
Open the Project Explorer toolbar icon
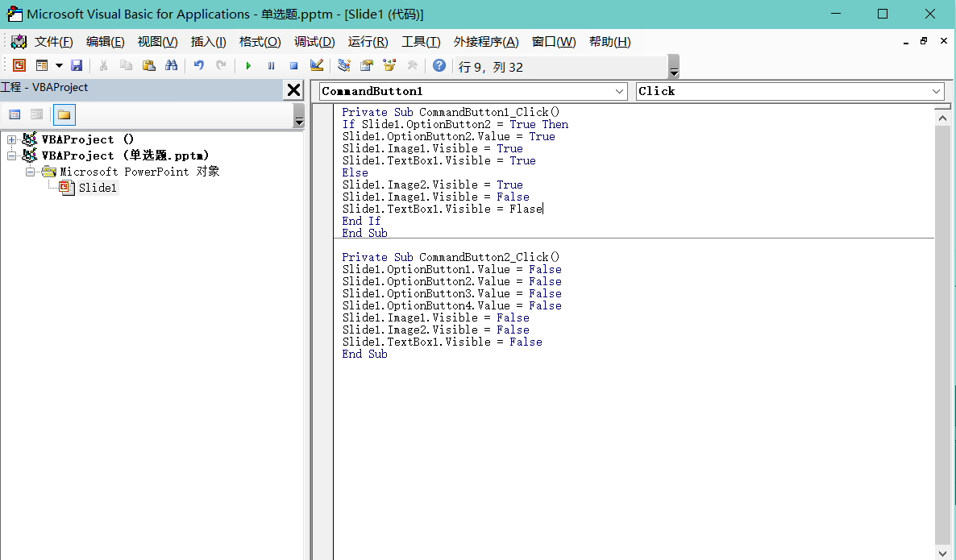pyautogui.click(x=344, y=66)
